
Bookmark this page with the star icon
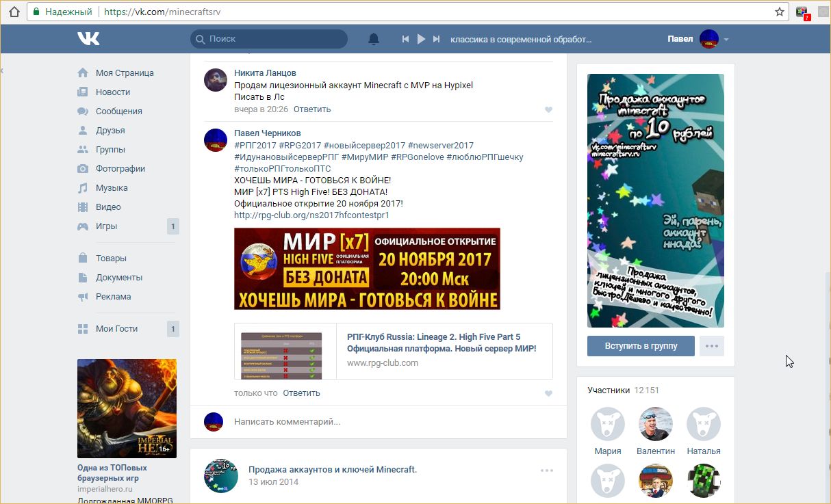(x=779, y=12)
